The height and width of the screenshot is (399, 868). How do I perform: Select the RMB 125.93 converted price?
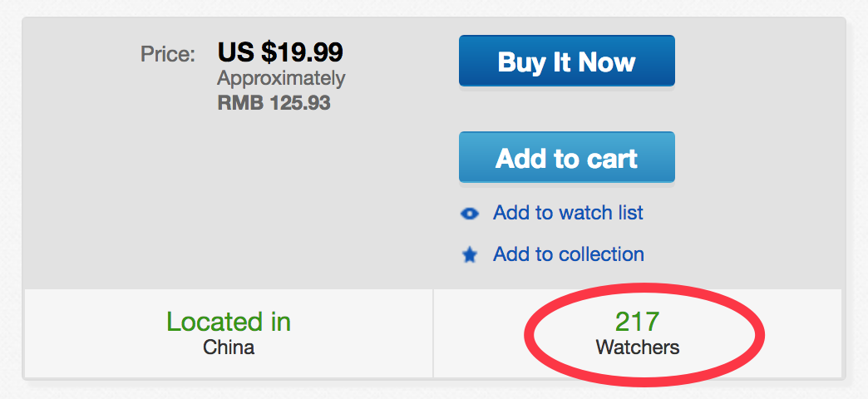[x=274, y=104]
